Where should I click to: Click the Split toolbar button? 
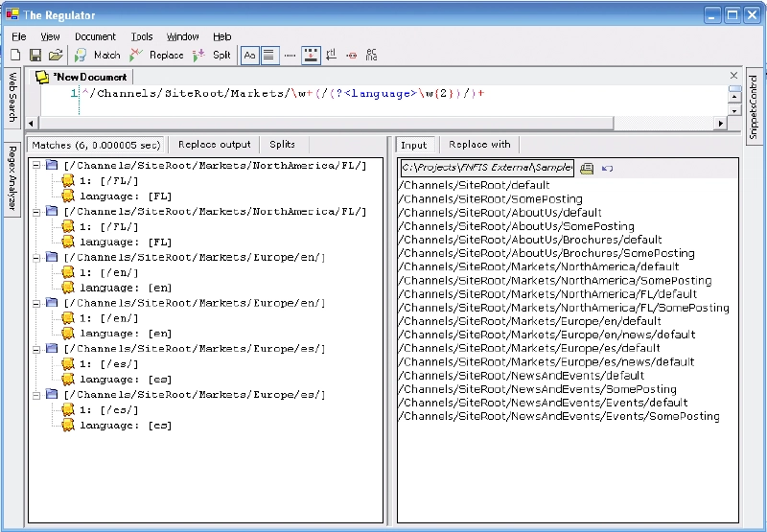pos(212,56)
